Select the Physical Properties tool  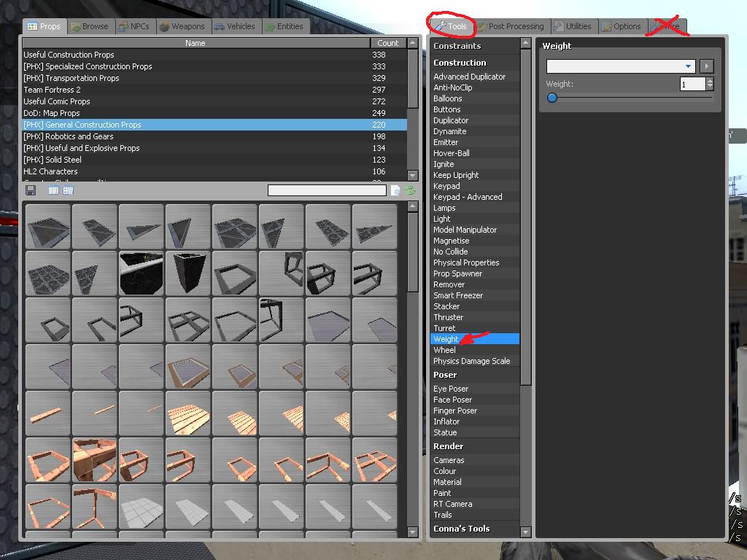466,262
